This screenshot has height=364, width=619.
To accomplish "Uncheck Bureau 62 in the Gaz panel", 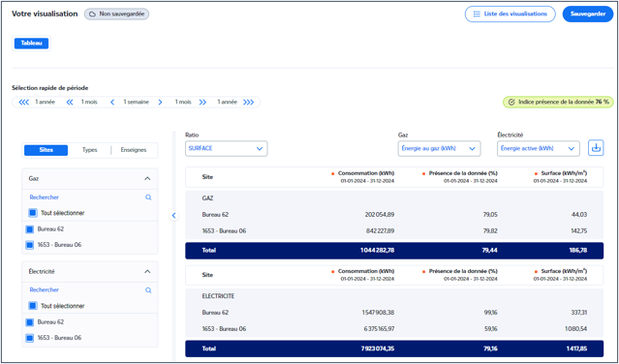I will 30,229.
